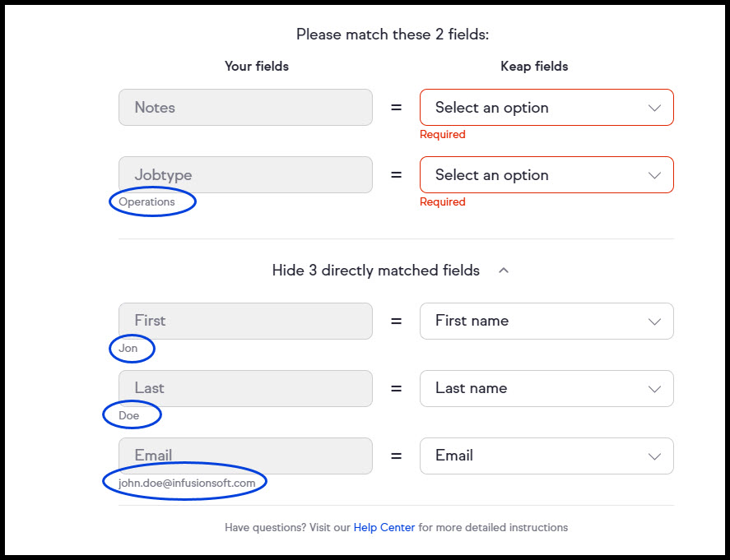The width and height of the screenshot is (730, 560).
Task: Click the Notes field box
Action: pos(245,108)
